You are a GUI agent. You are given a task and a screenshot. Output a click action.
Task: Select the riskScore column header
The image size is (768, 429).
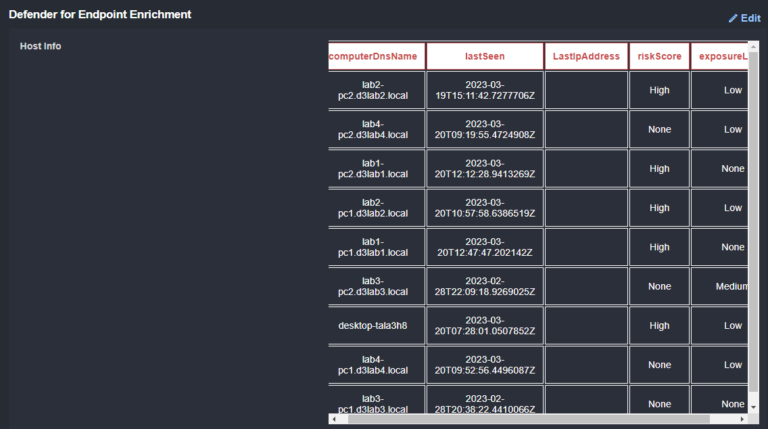pyautogui.click(x=659, y=56)
